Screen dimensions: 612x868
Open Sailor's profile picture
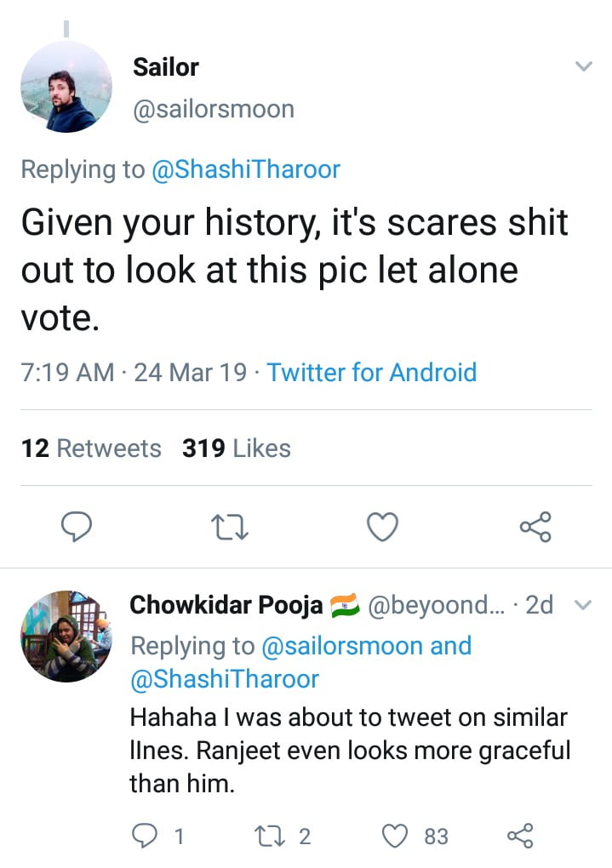click(x=66, y=87)
